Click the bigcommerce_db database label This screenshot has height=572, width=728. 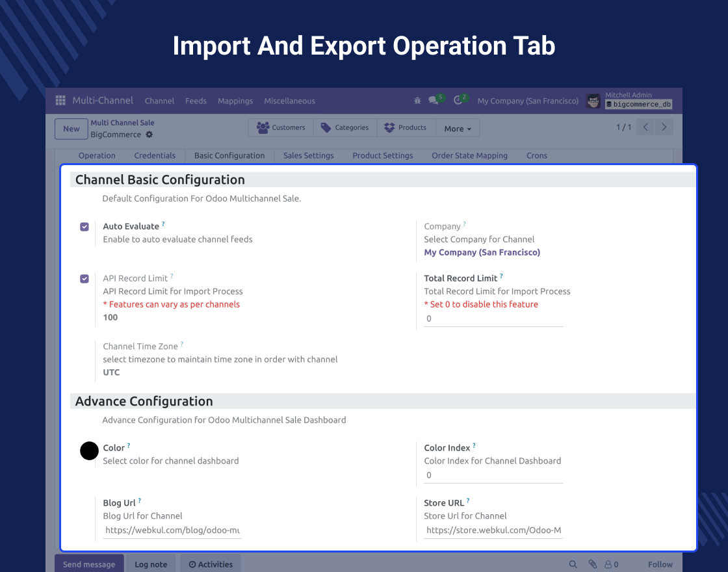(x=639, y=105)
